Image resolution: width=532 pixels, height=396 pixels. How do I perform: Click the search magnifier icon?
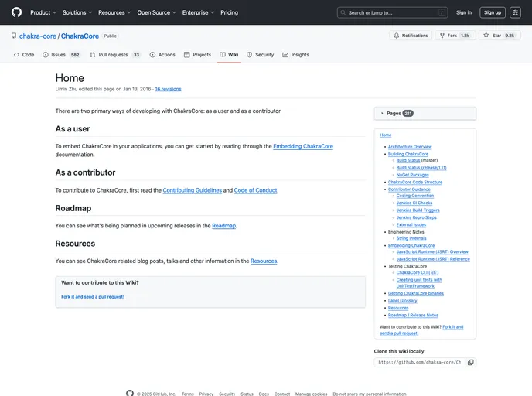click(x=343, y=12)
